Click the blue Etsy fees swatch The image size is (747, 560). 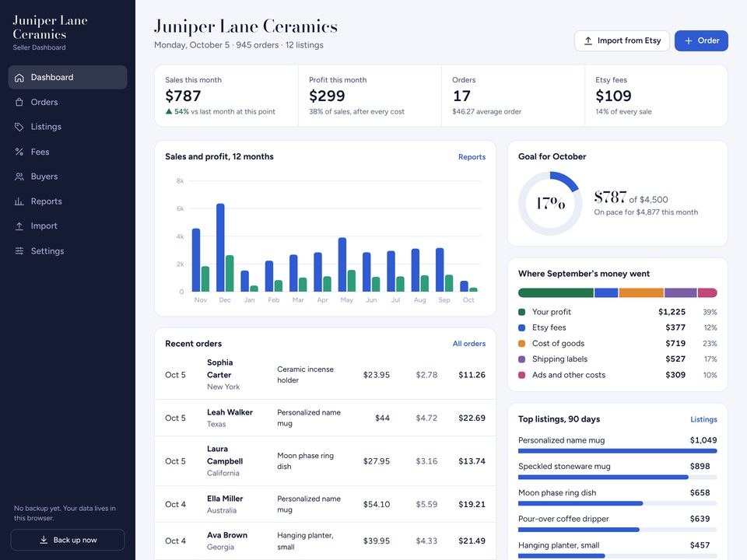click(521, 327)
